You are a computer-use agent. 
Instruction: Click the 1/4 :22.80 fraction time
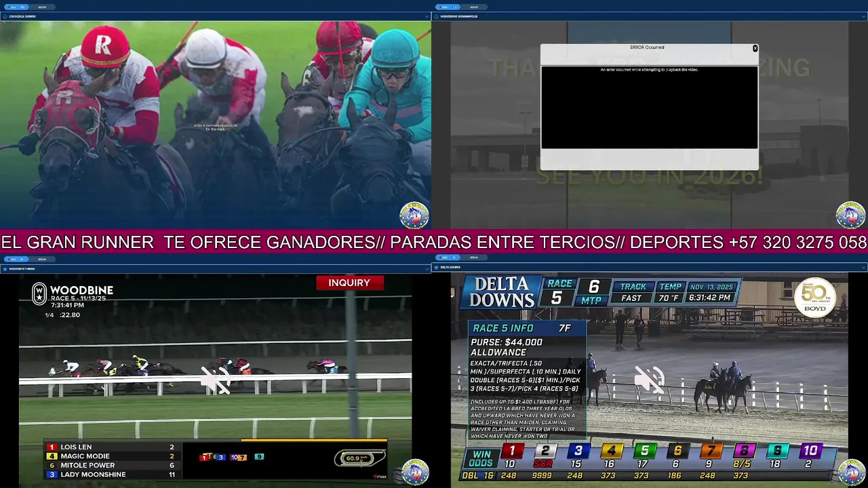[62, 315]
